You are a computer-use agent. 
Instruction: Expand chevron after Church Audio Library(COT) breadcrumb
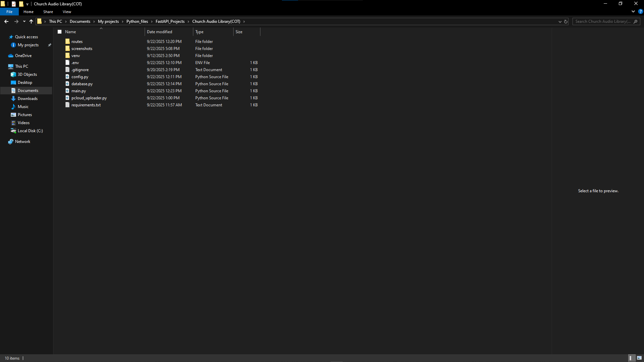pyautogui.click(x=244, y=21)
